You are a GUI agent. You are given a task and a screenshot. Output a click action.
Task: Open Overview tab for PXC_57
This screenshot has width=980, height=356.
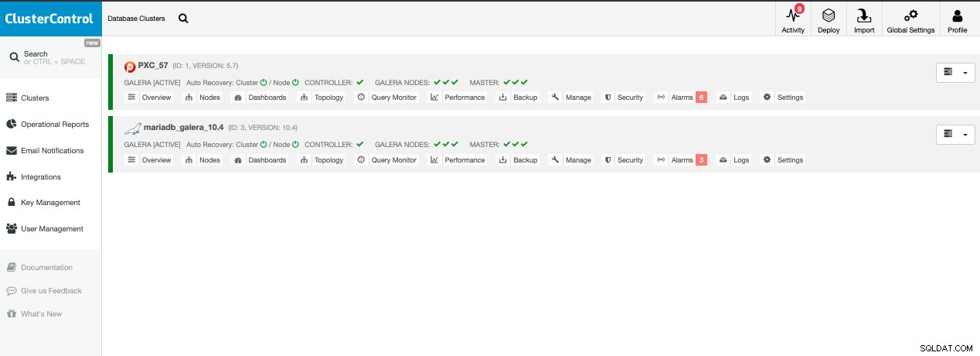click(149, 98)
